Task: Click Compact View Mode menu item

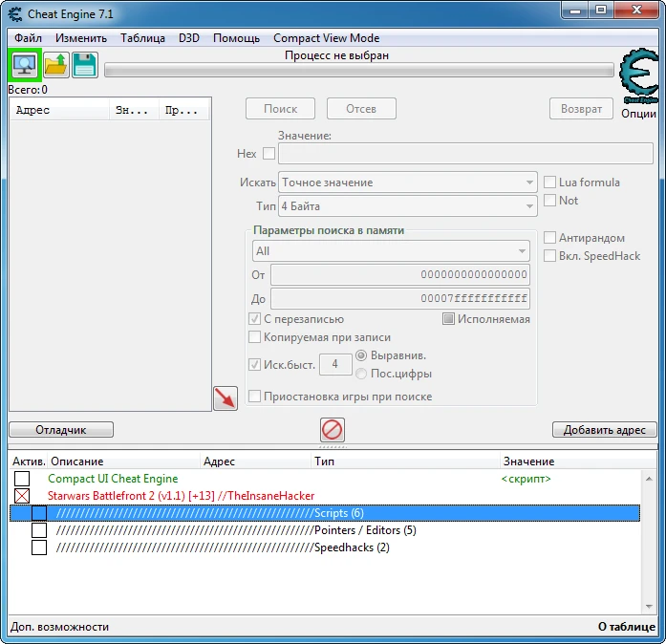Action: click(326, 38)
